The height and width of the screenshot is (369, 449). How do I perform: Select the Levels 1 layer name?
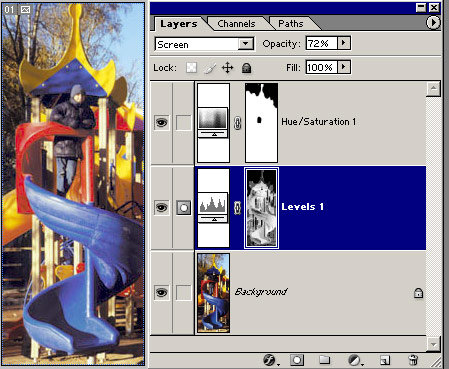pos(302,207)
